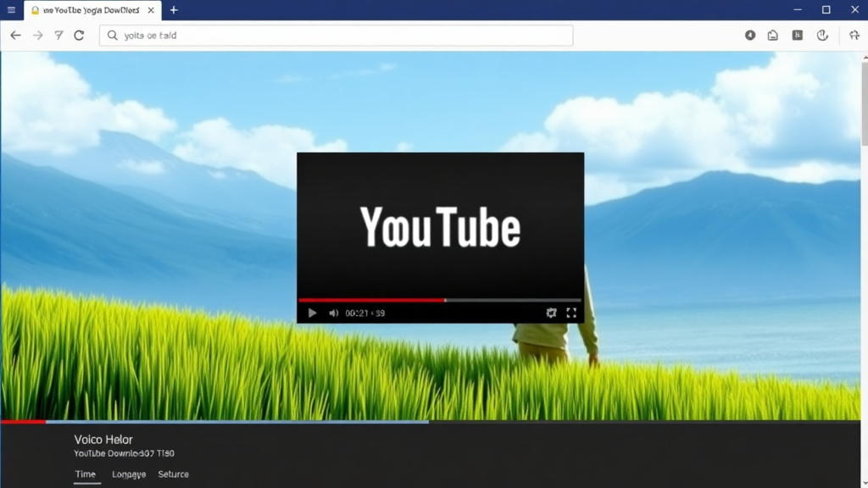Seek on the video player's red progress bar

[440, 301]
